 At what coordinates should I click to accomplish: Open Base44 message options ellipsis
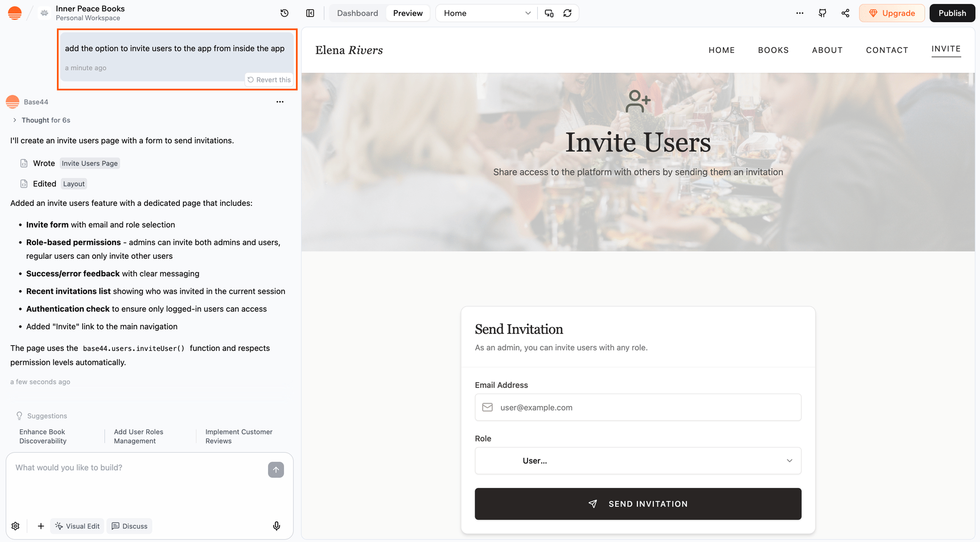pos(280,102)
